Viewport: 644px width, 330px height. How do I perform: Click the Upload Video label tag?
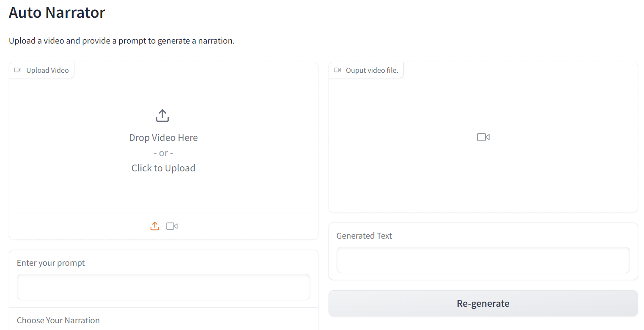tap(47, 70)
